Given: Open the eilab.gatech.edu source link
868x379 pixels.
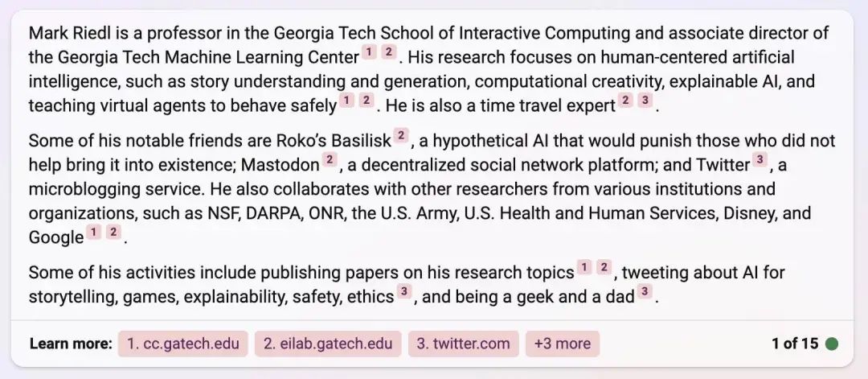Looking at the screenshot, I should point(328,344).
